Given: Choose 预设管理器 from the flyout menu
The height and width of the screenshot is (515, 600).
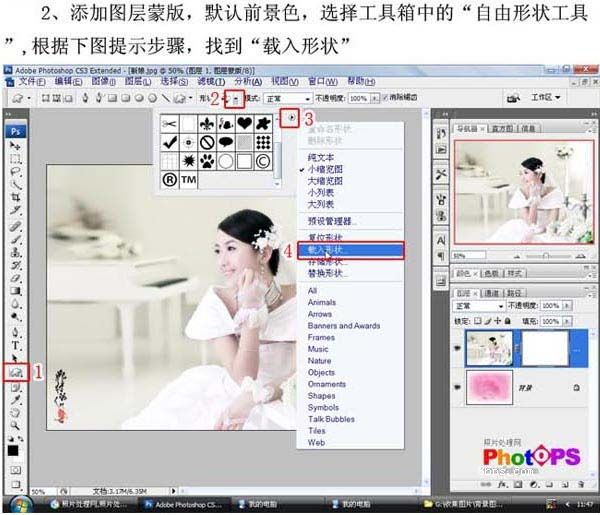Looking at the screenshot, I should 332,221.
